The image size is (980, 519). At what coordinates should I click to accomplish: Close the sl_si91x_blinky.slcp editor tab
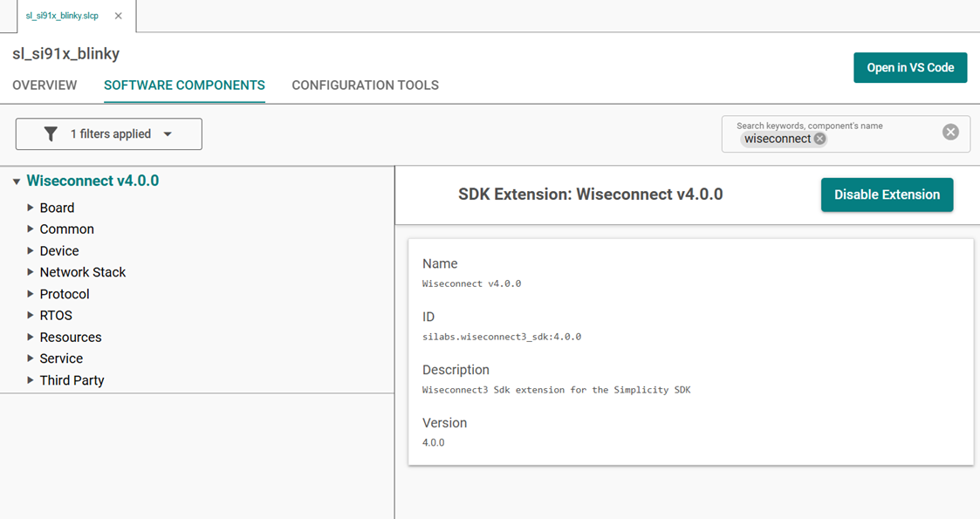pyautogui.click(x=119, y=15)
